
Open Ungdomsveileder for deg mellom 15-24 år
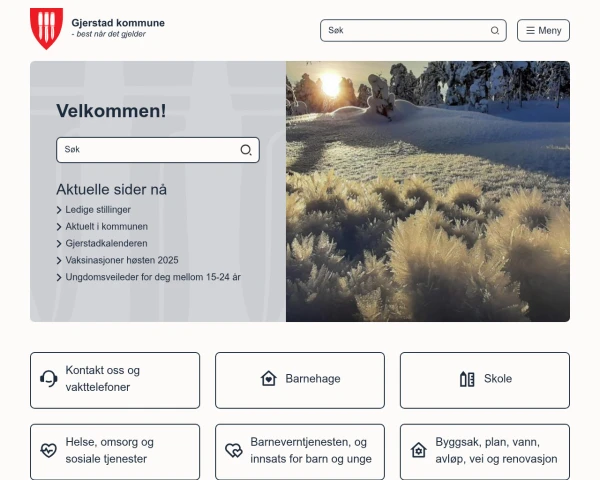click(x=152, y=277)
